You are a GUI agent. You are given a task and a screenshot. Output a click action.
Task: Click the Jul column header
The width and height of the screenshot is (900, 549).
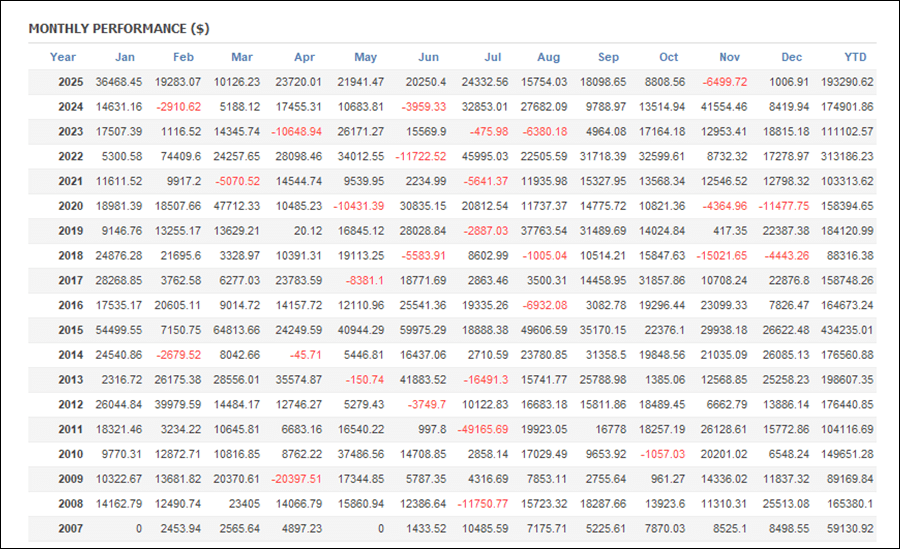click(491, 57)
